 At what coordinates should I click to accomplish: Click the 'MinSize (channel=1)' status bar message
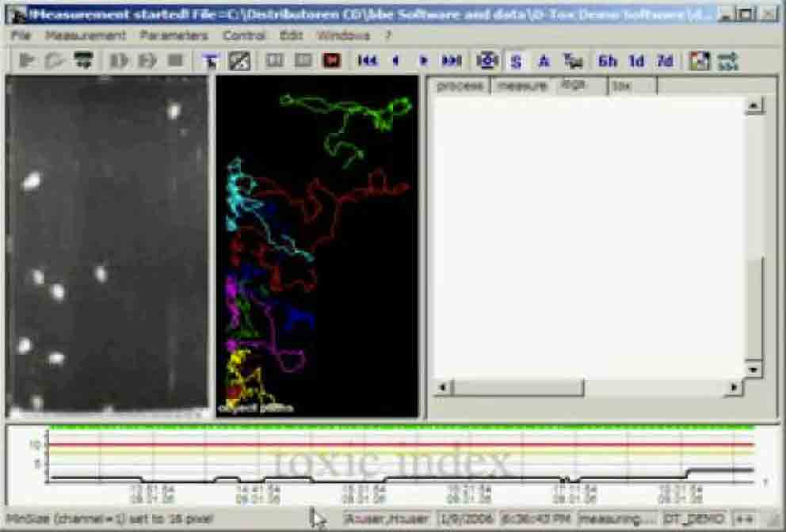coord(110,519)
